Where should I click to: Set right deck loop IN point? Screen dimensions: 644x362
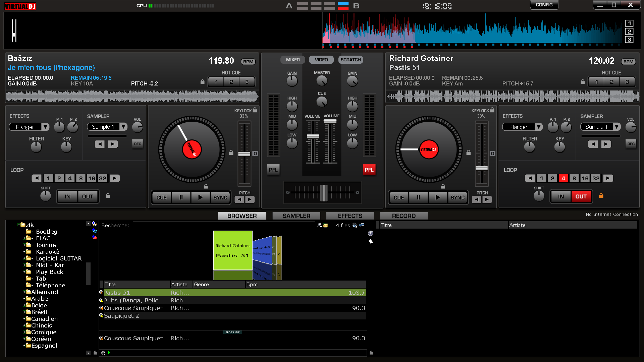click(561, 197)
